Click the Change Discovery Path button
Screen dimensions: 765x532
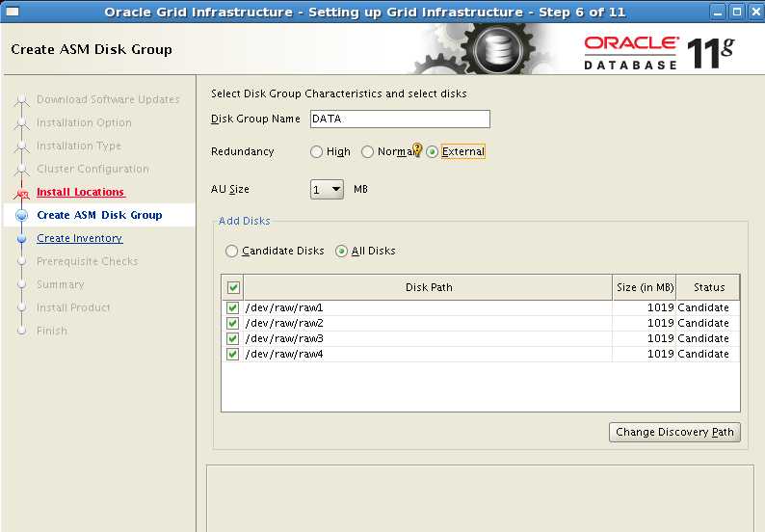coord(674,432)
